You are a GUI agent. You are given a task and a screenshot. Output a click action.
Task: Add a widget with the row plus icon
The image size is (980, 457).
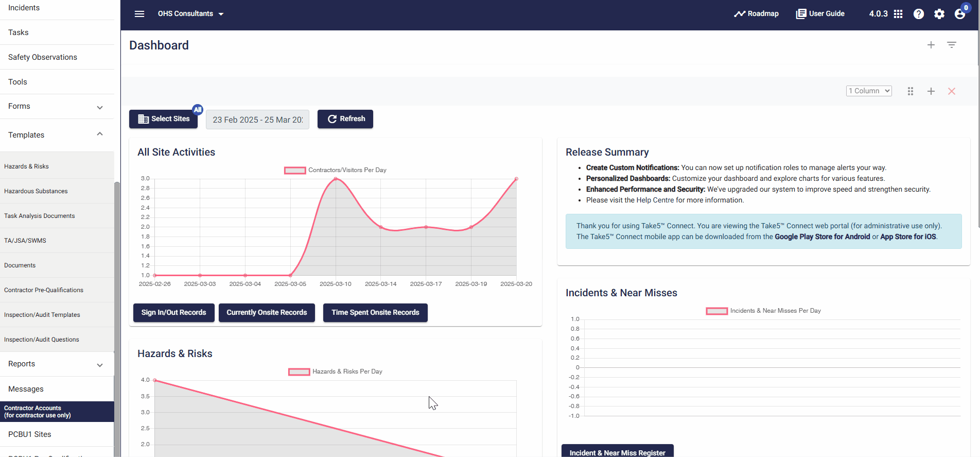(931, 91)
